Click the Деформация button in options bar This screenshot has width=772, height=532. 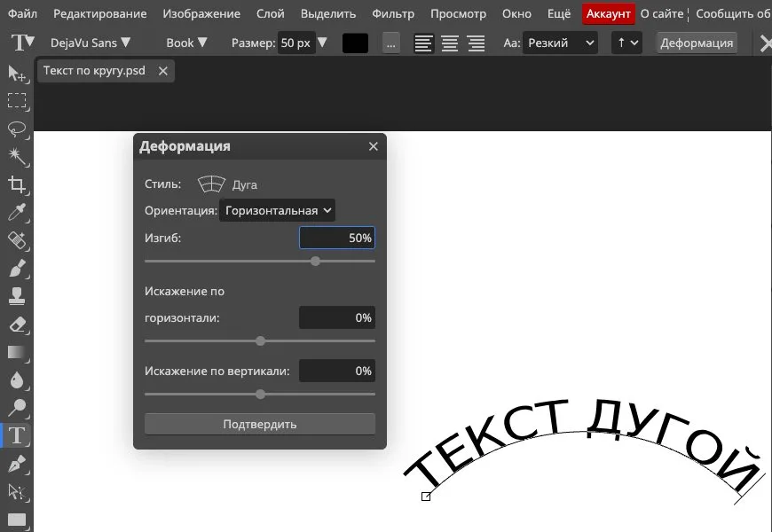[x=697, y=43]
